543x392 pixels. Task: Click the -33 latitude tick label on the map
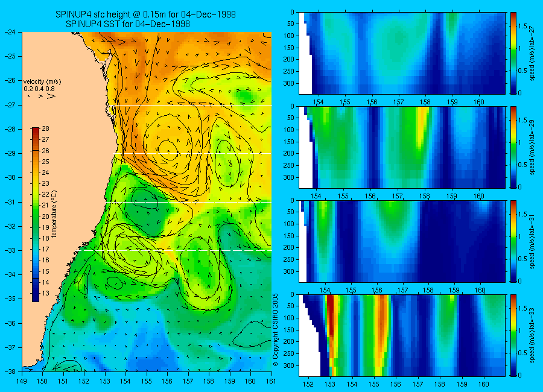[x=10, y=250]
